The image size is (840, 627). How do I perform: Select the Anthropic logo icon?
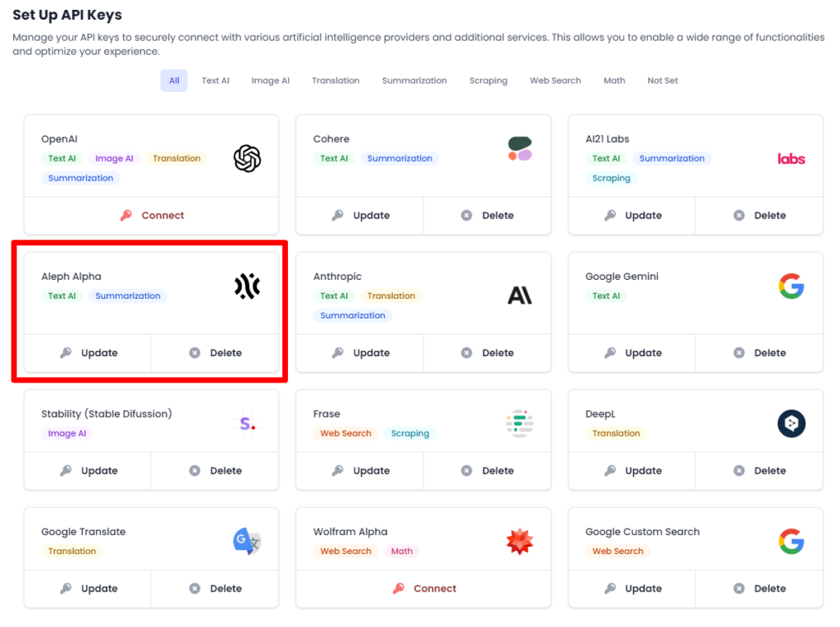(518, 296)
